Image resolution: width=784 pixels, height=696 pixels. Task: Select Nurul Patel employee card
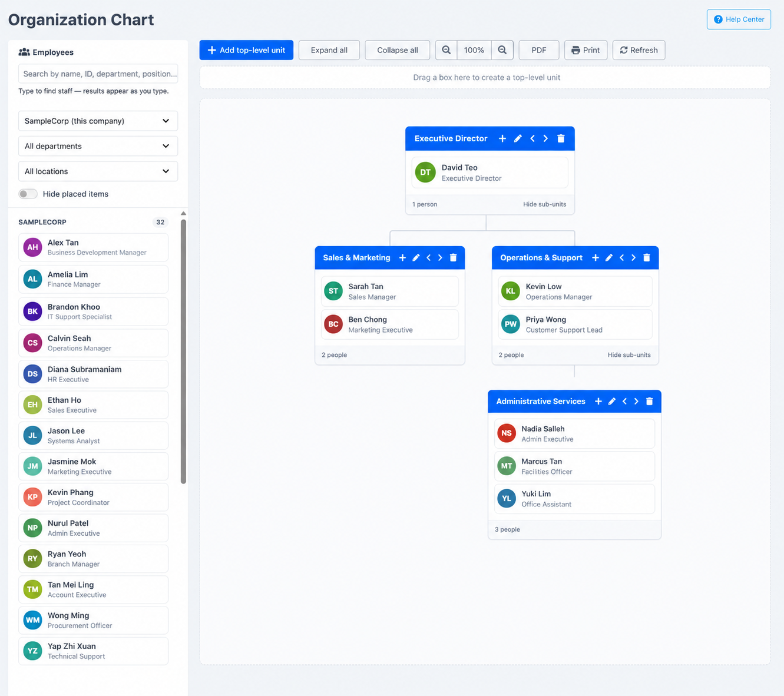[93, 528]
